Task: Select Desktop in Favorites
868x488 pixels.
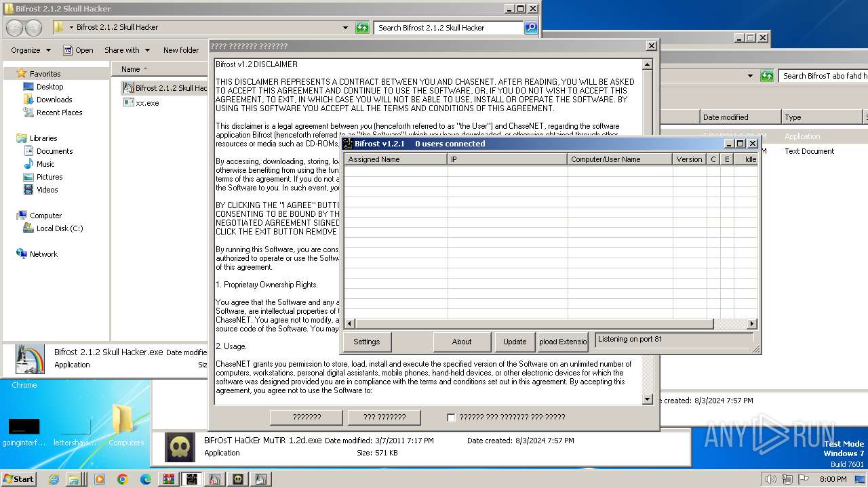Action: click(50, 87)
